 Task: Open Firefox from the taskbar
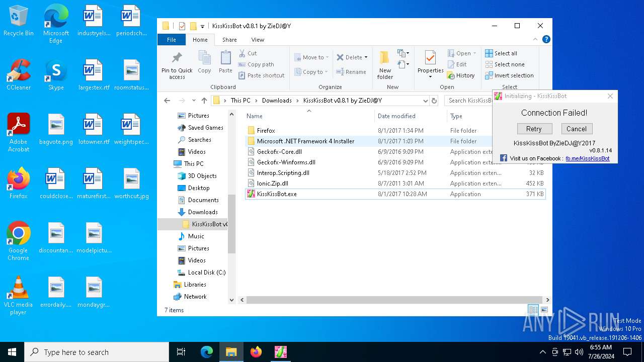coord(256,352)
